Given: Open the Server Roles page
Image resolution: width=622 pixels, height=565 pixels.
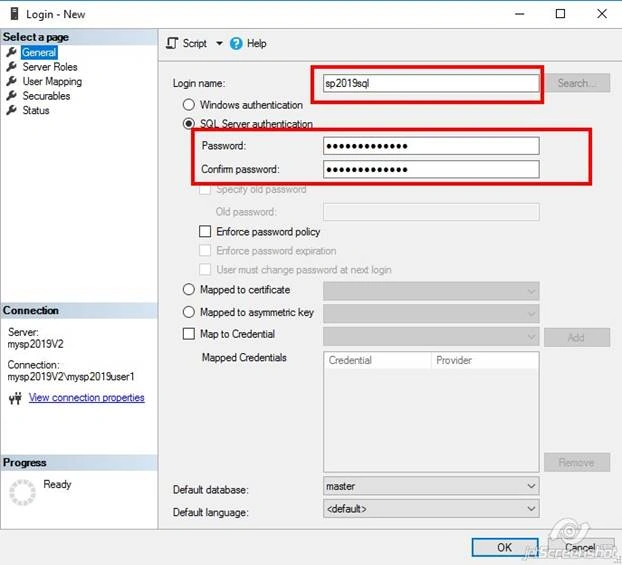Looking at the screenshot, I should point(50,67).
